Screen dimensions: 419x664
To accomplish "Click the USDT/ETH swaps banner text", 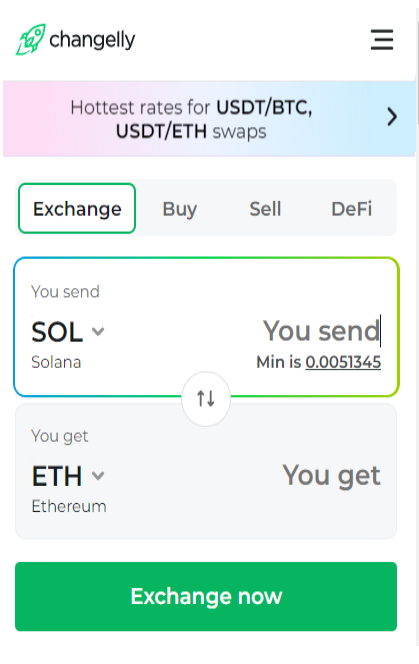I will (x=191, y=132).
